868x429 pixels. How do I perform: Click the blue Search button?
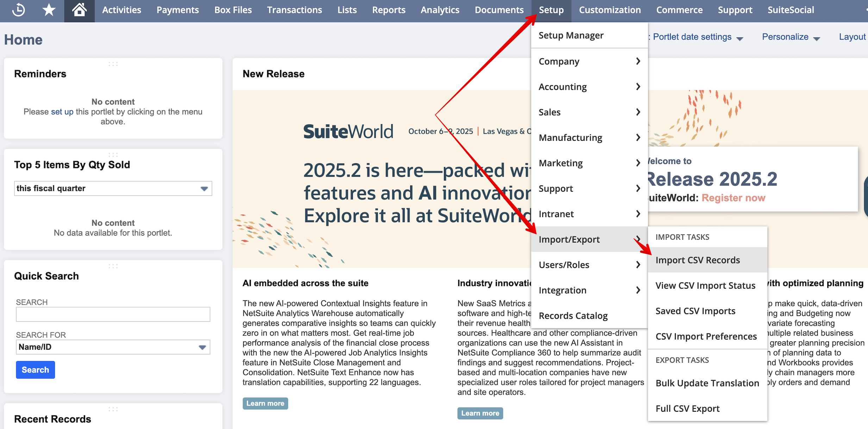coord(35,370)
